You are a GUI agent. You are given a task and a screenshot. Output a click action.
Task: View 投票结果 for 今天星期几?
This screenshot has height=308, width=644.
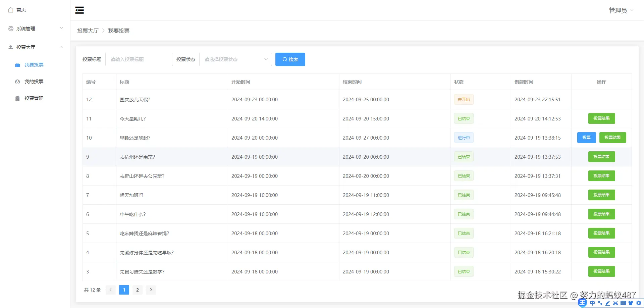coord(602,118)
